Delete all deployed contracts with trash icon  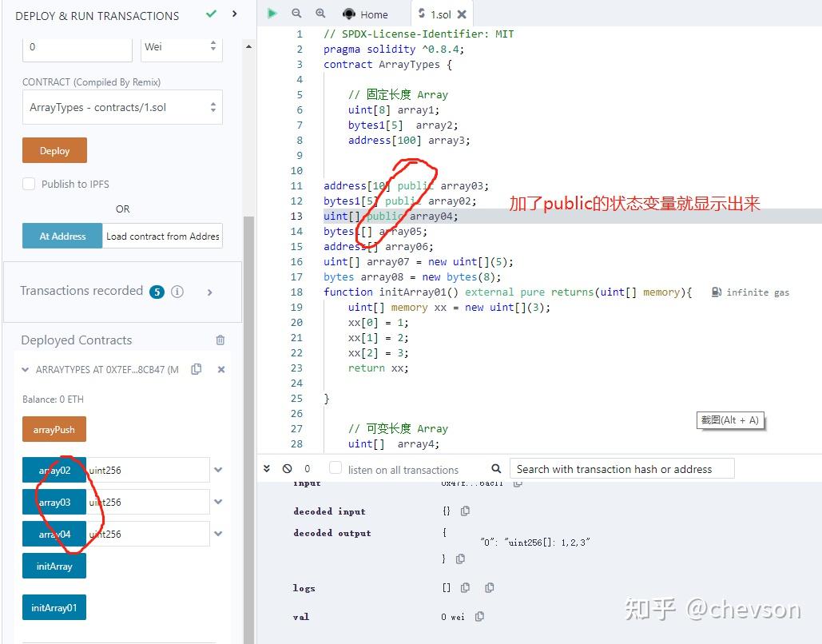click(220, 340)
